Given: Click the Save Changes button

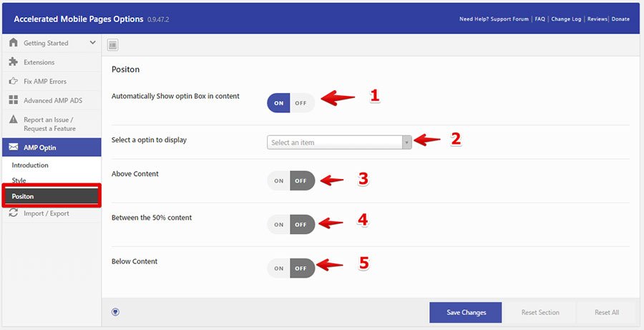Looking at the screenshot, I should (465, 312).
